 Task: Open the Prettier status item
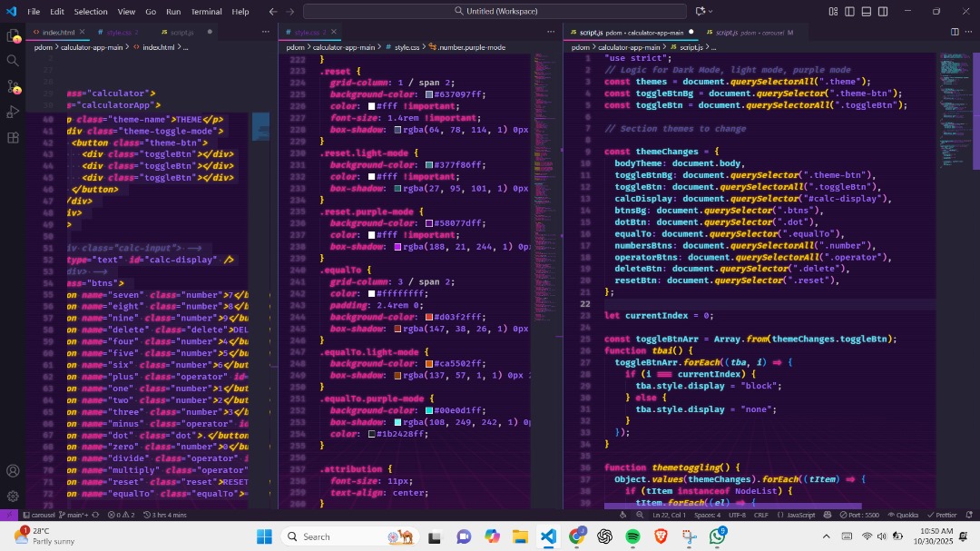(x=943, y=515)
